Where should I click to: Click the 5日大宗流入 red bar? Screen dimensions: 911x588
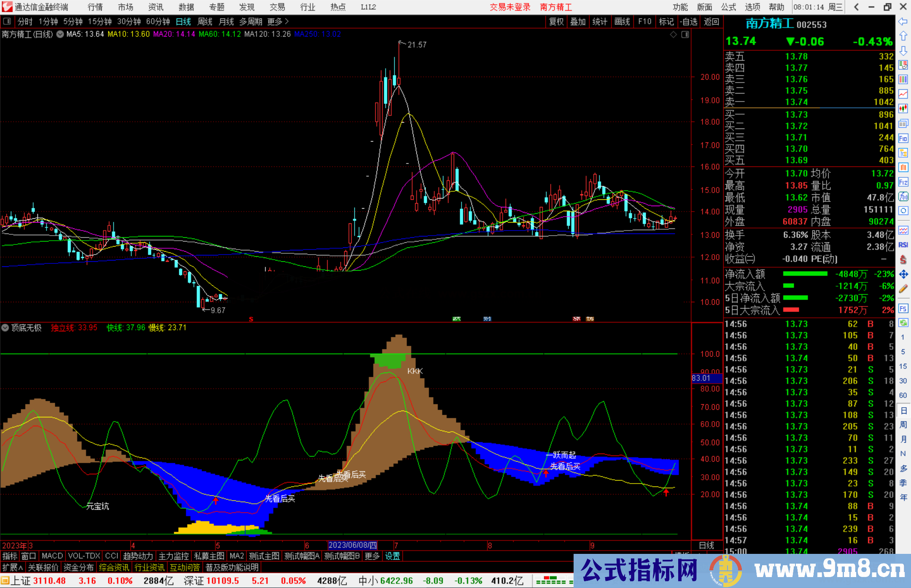point(791,310)
